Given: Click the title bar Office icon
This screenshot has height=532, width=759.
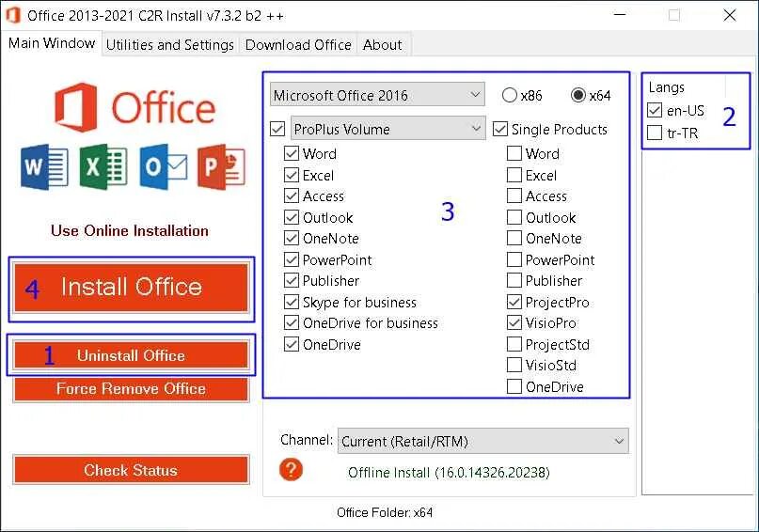Looking at the screenshot, I should point(13,15).
